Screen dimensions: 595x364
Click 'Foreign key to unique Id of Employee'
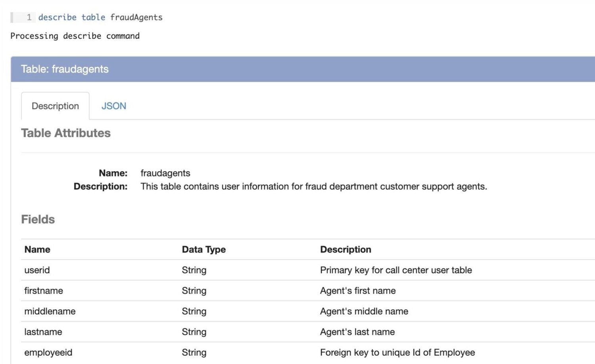[397, 353]
